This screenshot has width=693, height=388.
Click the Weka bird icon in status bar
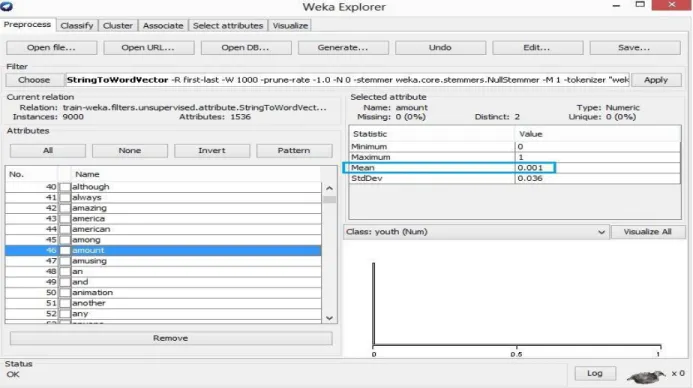[646, 377]
